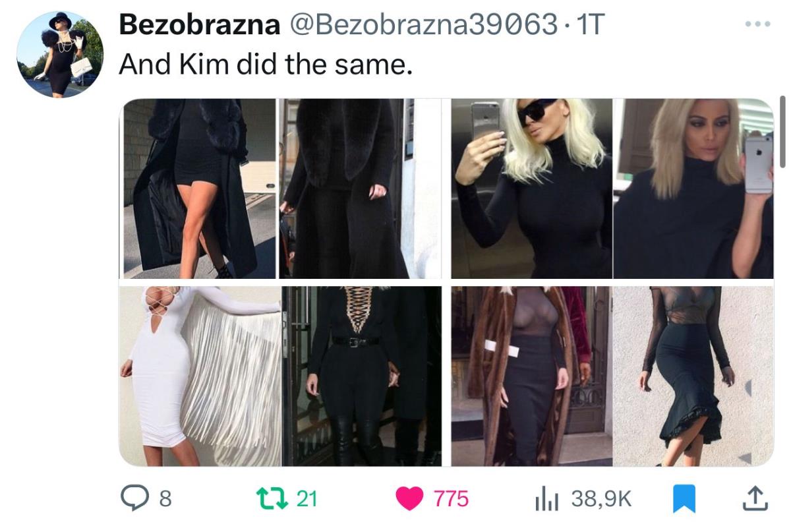View blonde mirror selfie turtleneck collage
Viewport: 791px width, 532px height.
tap(612, 189)
